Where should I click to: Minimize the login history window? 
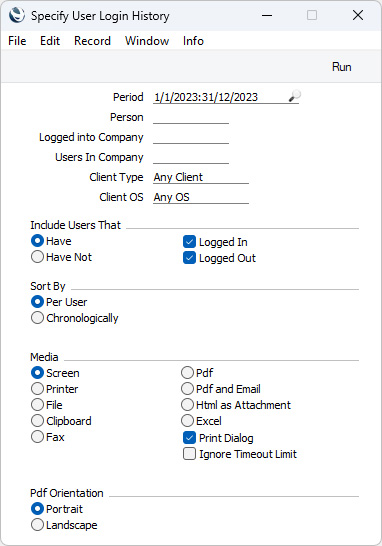tap(267, 15)
